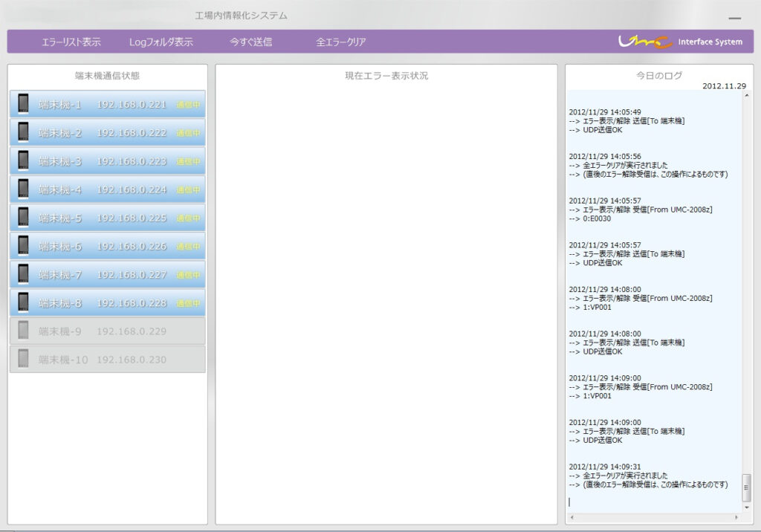761x532 pixels.
Task: Minimize the window using the dash button
Action: tap(734, 18)
